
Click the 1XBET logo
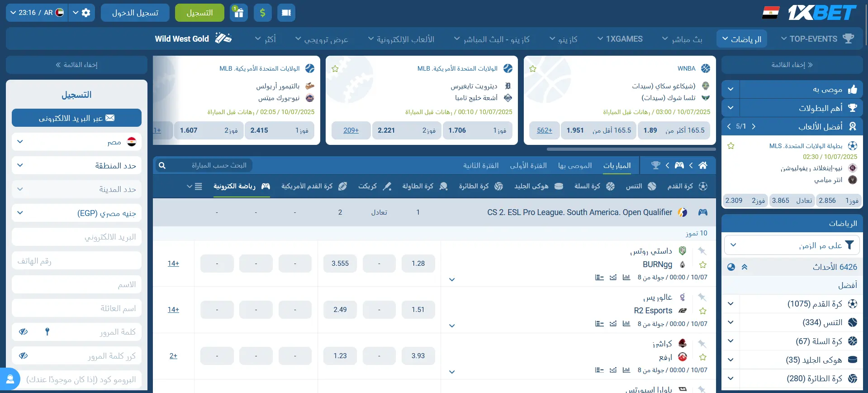822,13
